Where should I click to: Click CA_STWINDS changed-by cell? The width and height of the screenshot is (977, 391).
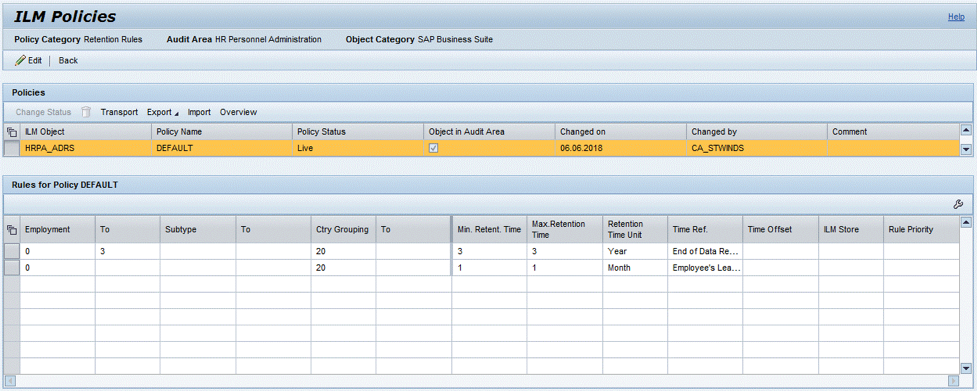[757, 149]
